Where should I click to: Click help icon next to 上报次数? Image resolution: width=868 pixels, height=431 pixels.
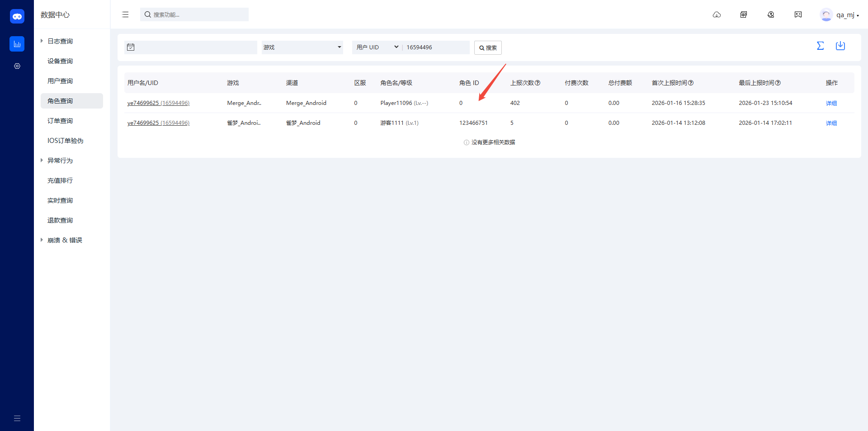[538, 83]
